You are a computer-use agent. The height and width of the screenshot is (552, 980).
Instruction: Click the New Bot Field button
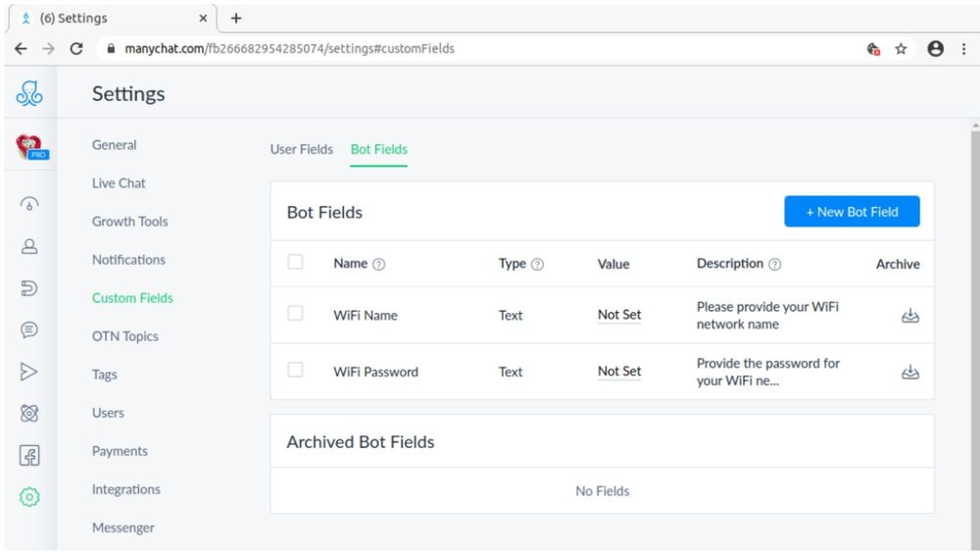(x=852, y=212)
